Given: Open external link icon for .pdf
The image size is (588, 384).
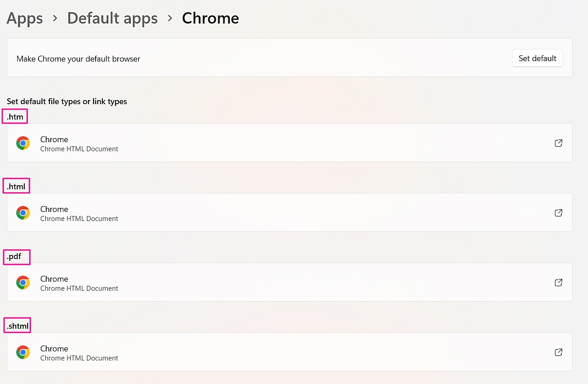Looking at the screenshot, I should point(559,283).
